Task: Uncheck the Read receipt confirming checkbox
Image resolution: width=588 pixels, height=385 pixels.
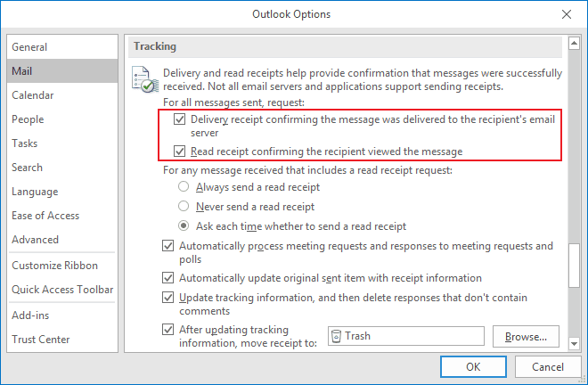Action: point(179,152)
